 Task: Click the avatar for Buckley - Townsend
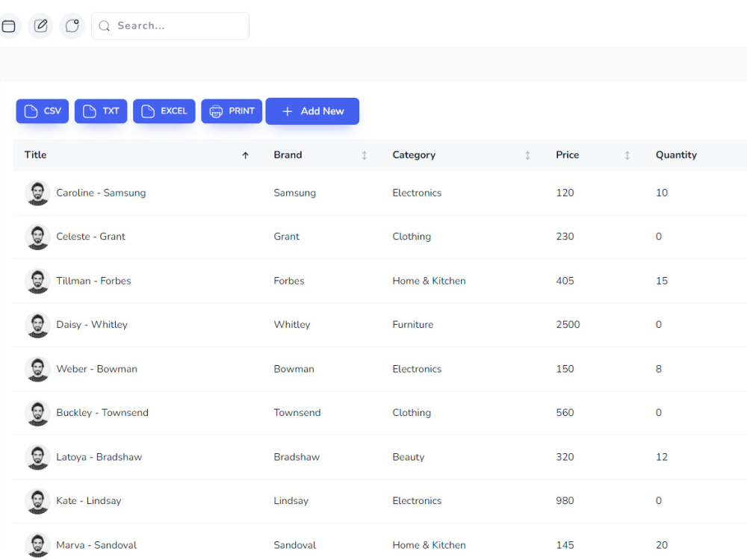37,413
